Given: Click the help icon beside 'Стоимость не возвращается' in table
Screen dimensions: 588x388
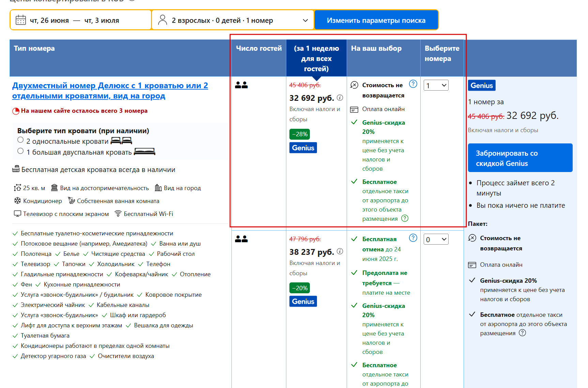Looking at the screenshot, I should (x=413, y=84).
